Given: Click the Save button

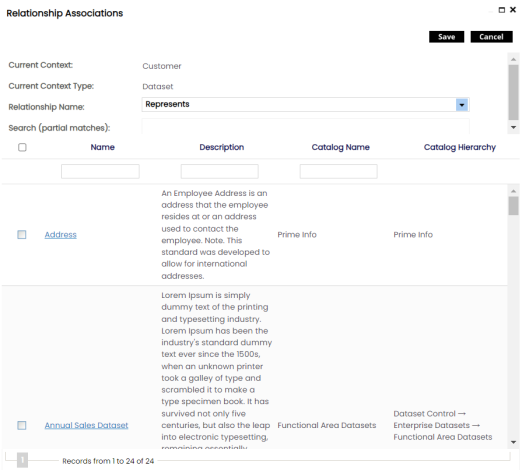Looking at the screenshot, I should (446, 37).
